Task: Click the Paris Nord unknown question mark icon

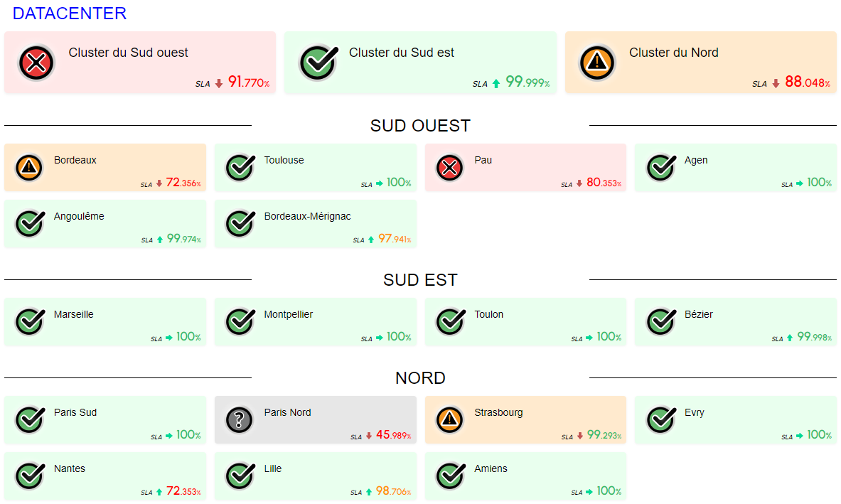Action: point(240,420)
